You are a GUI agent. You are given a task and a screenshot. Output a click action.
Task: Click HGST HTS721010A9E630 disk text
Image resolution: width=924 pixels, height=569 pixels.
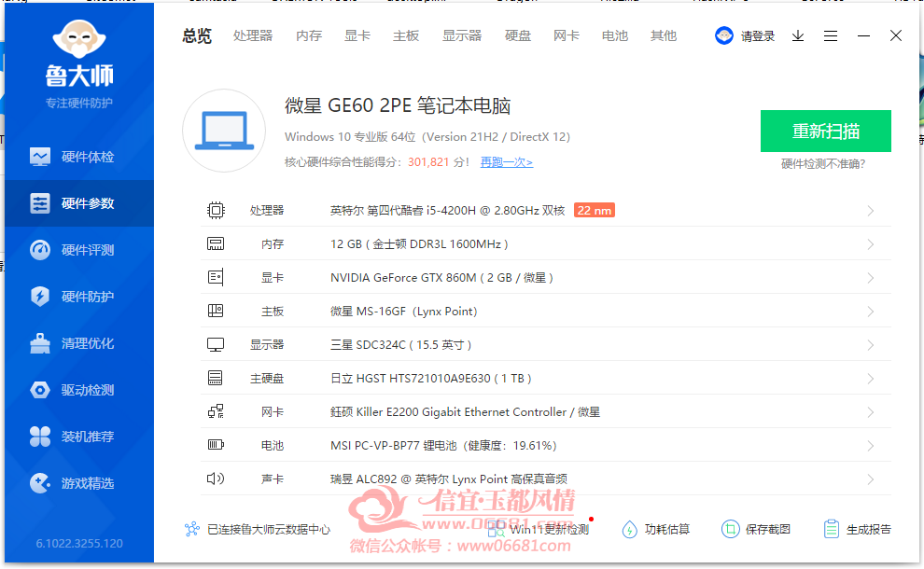[431, 378]
